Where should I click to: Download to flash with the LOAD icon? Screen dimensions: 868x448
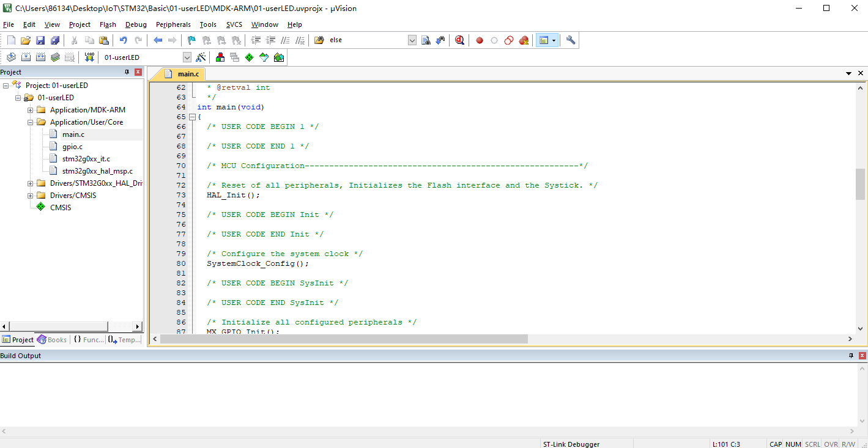[x=89, y=57]
